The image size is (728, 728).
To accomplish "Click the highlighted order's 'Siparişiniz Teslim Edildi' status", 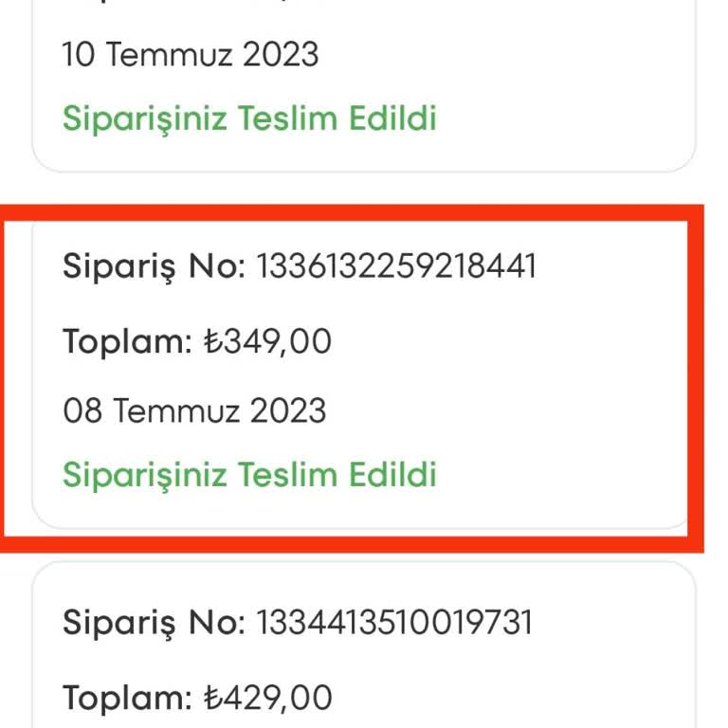I will (249, 473).
